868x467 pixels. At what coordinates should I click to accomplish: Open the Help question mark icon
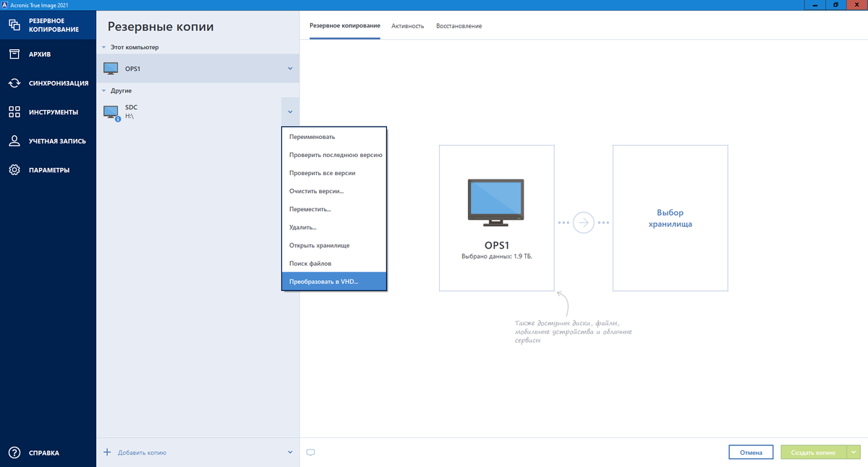coord(14,453)
